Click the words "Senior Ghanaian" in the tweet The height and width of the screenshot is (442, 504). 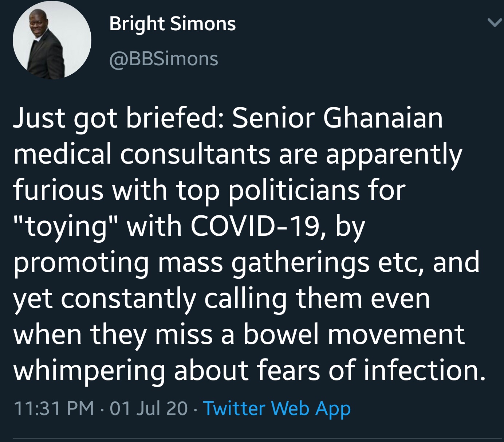[x=337, y=118]
